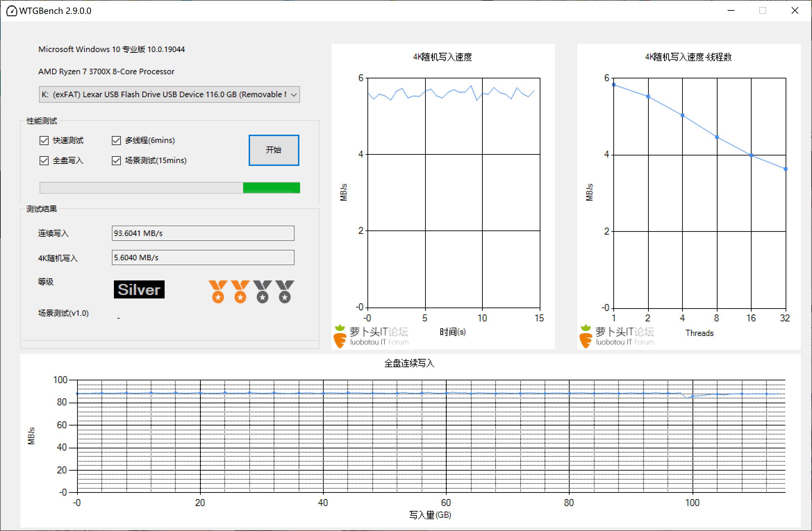Click the 测试结果 group label

coord(42,209)
